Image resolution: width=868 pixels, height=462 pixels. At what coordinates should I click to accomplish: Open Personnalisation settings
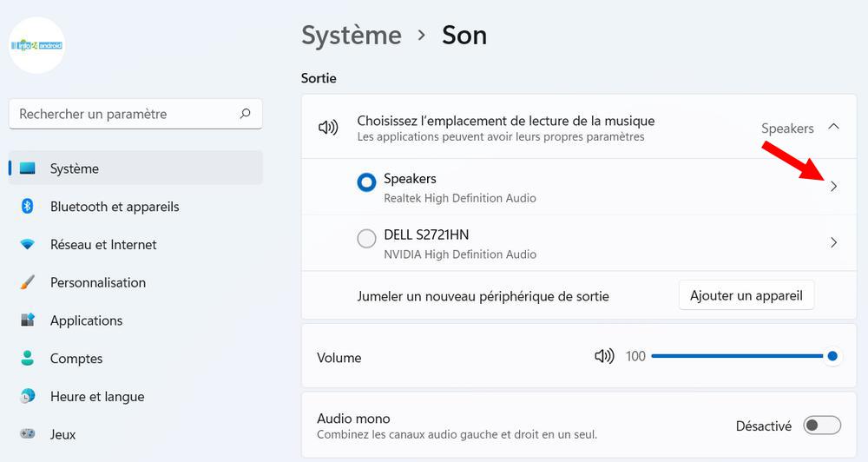[x=135, y=282]
